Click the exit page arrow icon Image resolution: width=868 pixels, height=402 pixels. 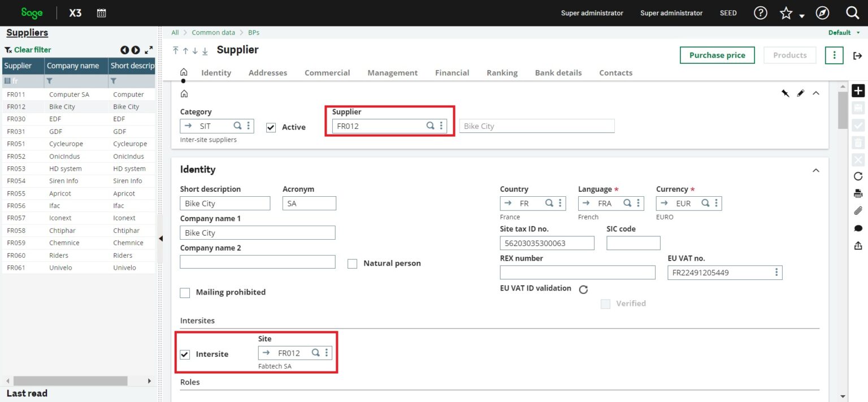857,55
